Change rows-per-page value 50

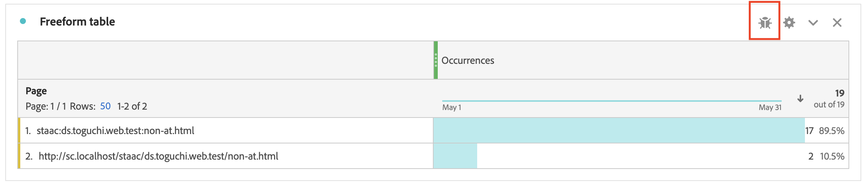tap(105, 106)
